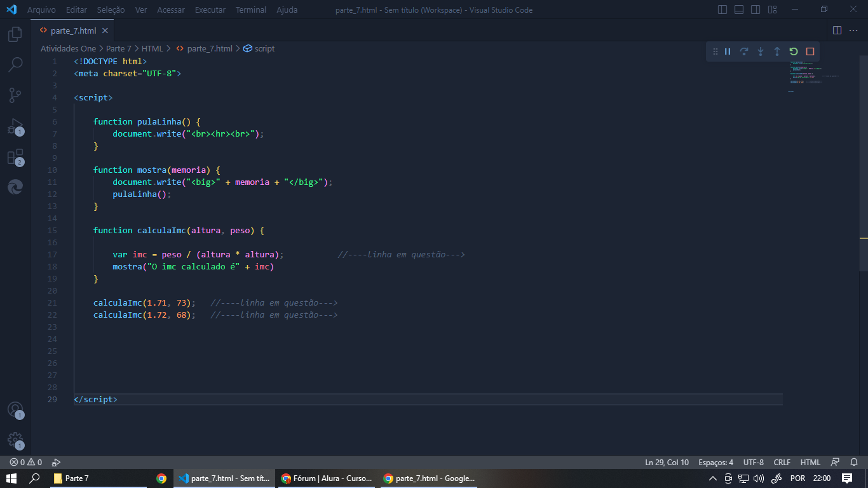Toggle the secondary side bar layout
Screen dimensions: 868x488
click(x=756, y=10)
